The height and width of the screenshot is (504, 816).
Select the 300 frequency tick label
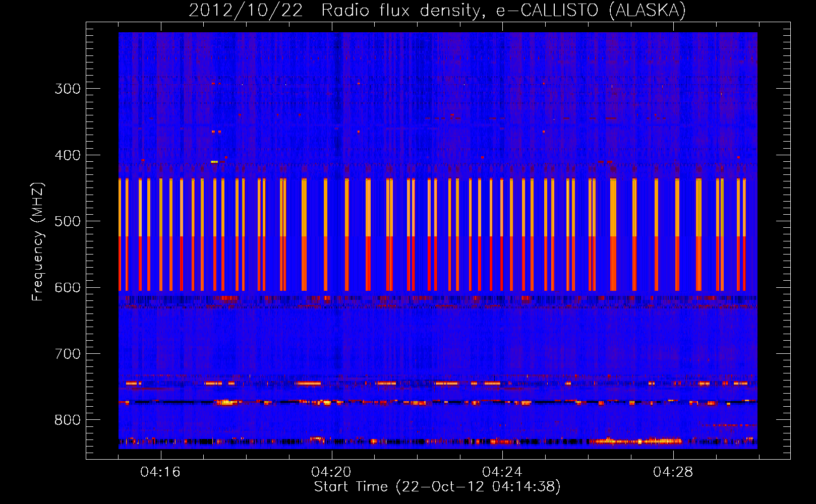(68, 89)
